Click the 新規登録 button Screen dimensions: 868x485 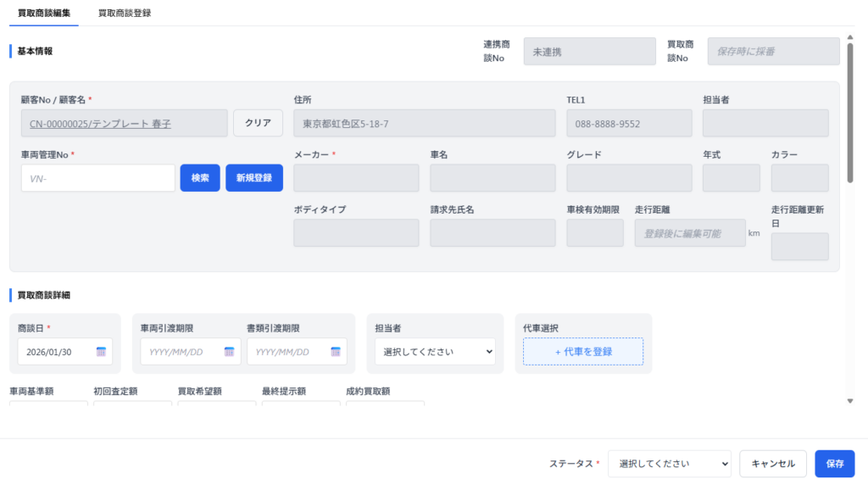[253, 178]
